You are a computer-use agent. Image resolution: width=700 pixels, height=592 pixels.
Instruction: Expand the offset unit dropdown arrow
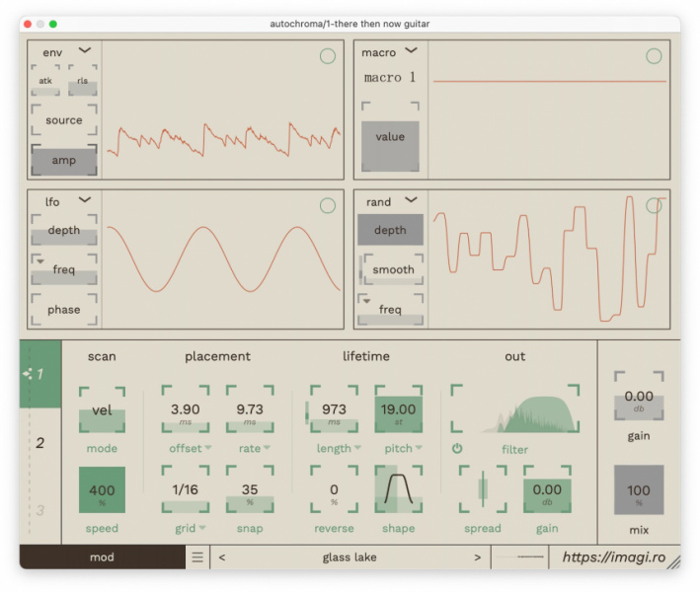tap(208, 448)
